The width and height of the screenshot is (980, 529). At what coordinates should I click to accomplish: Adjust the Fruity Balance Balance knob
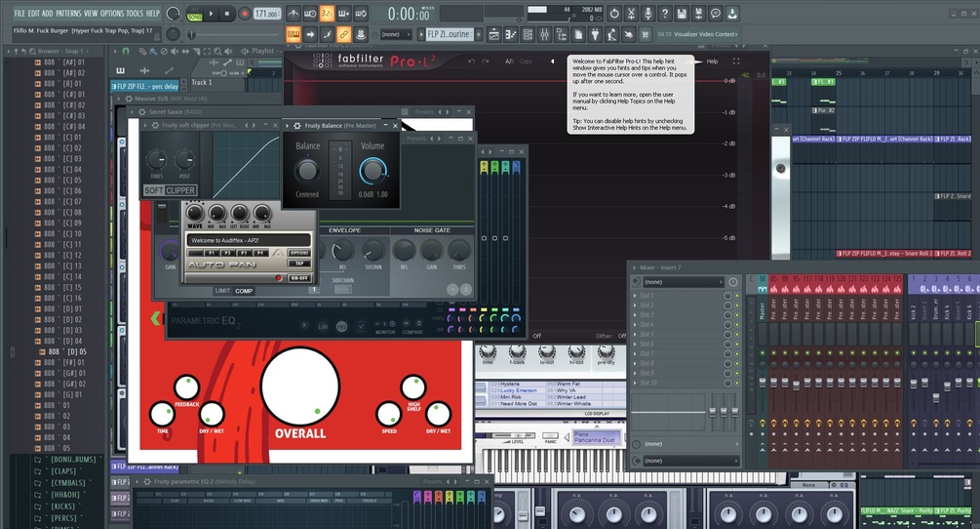click(x=307, y=170)
